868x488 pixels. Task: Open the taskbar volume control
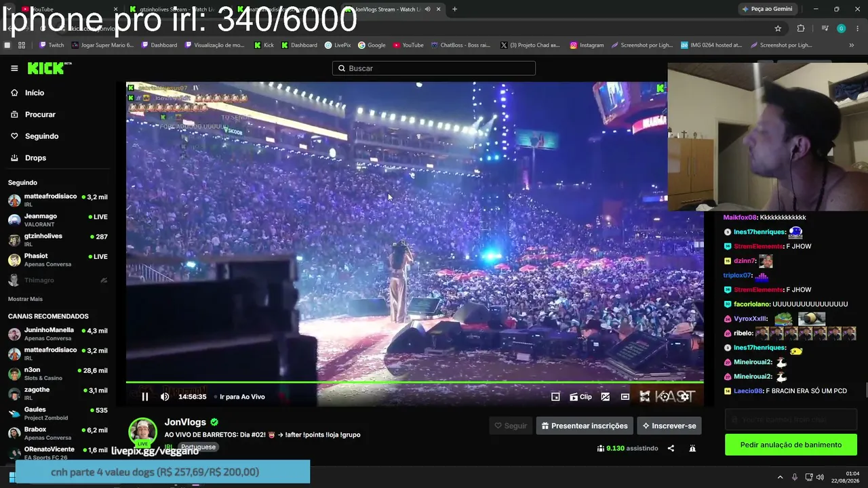click(x=819, y=478)
